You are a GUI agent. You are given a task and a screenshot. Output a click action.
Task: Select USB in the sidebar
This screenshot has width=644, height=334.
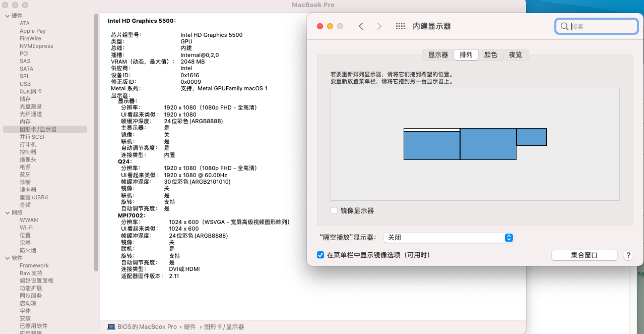(25, 84)
